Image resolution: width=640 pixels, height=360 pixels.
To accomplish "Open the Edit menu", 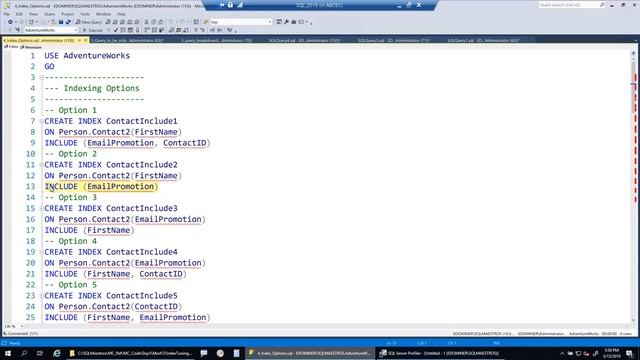I will coord(19,14).
